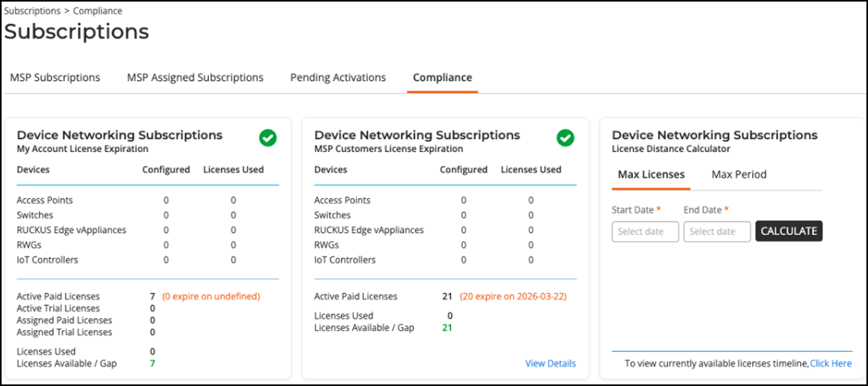
Task: Follow the Click Here licenses timeline link
Action: (831, 363)
